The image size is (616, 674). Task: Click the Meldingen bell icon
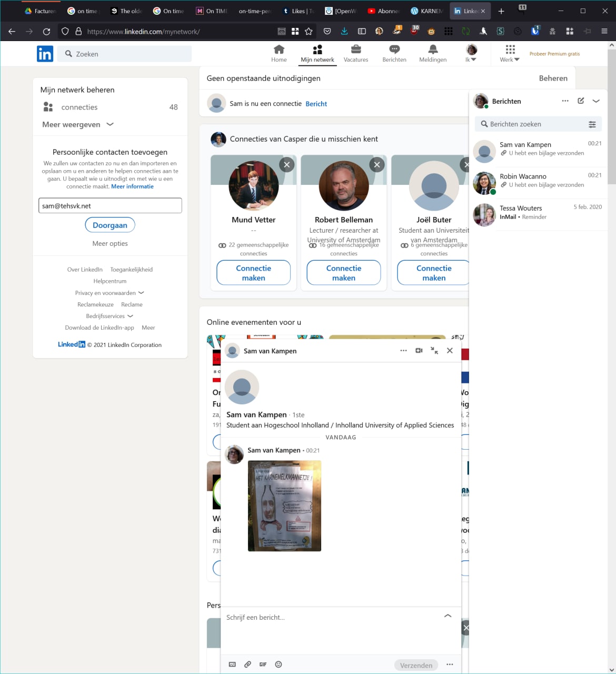(x=432, y=50)
